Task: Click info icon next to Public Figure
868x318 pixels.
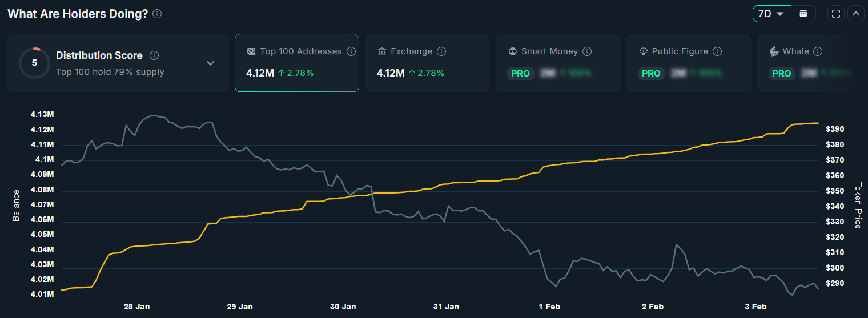Action: pos(717,51)
